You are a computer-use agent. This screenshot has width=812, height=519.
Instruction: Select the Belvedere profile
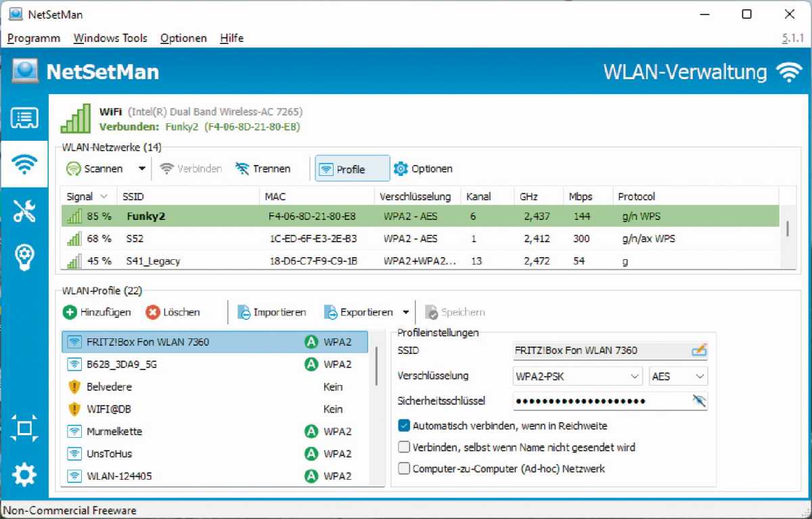coord(215,387)
